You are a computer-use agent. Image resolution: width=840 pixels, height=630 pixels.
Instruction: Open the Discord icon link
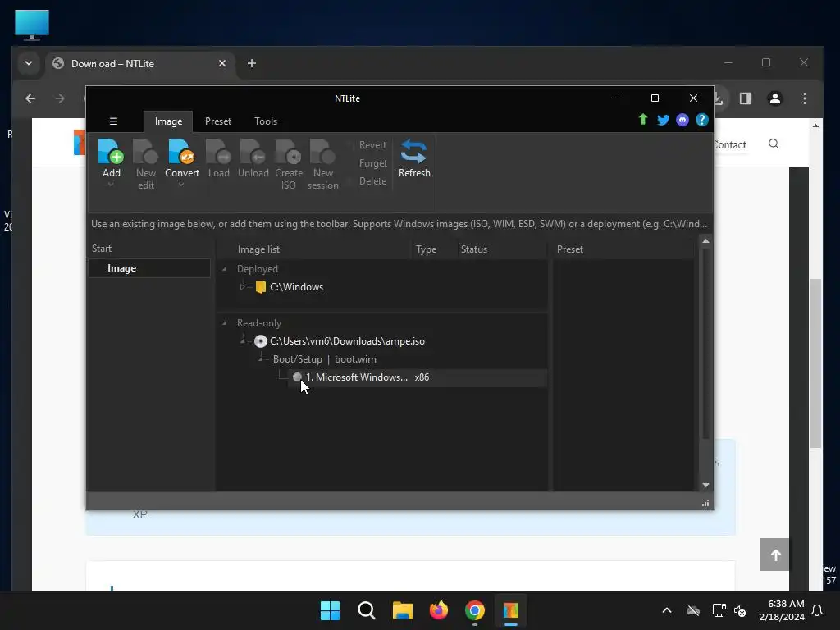[x=682, y=120]
